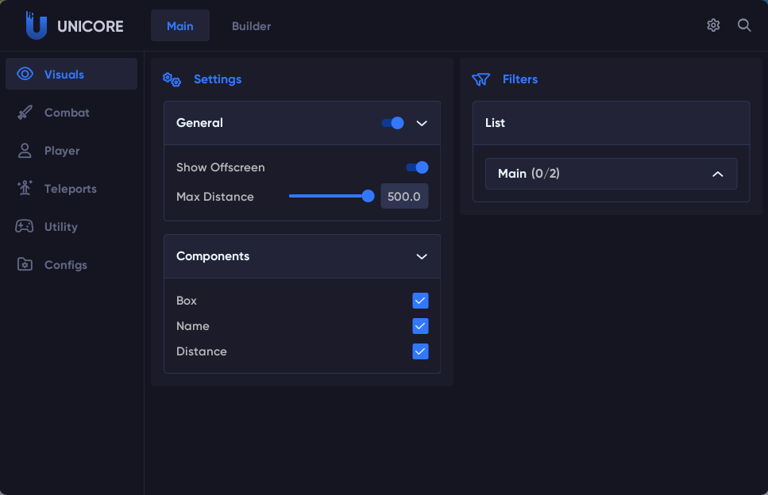Select Configs in the sidebar

tap(72, 264)
